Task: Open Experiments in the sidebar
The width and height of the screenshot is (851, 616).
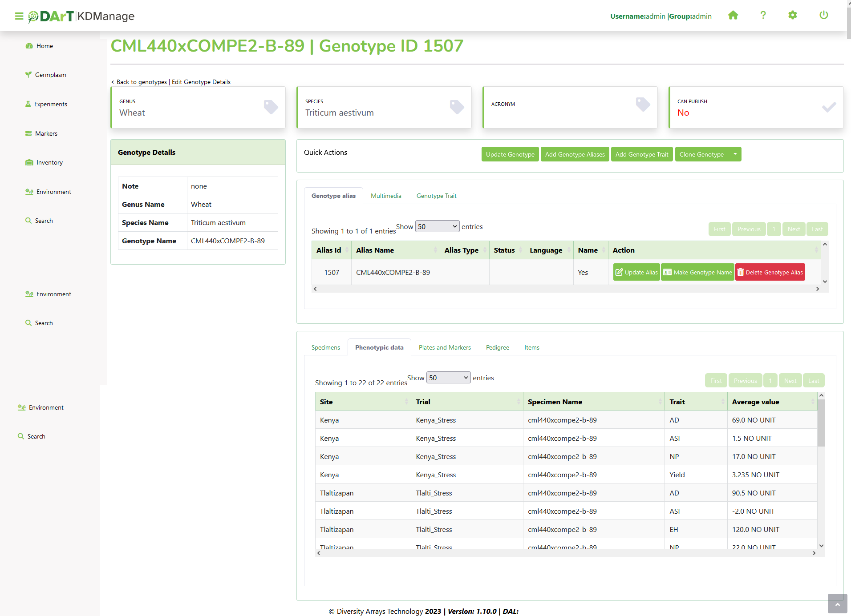Action: tap(50, 104)
